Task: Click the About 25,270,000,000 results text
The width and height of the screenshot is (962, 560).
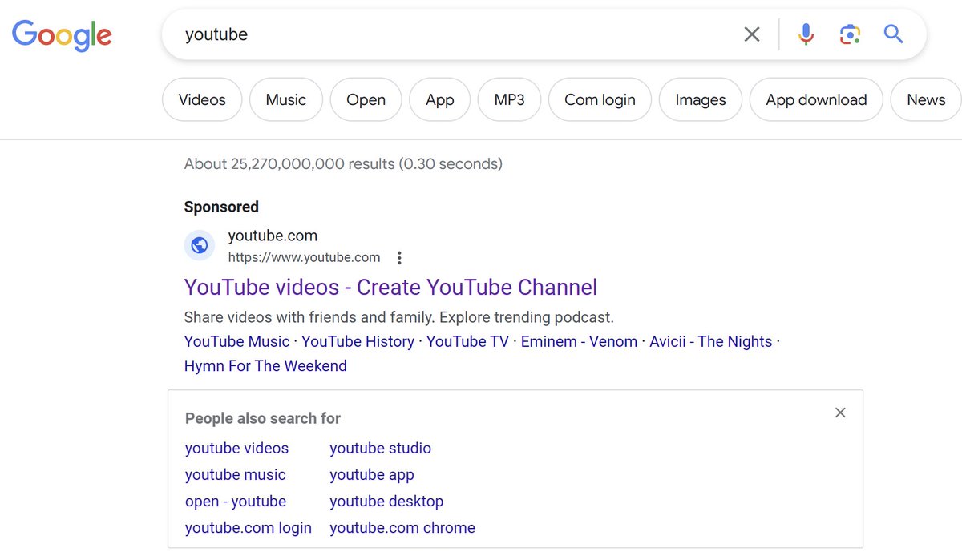Action: pos(343,164)
